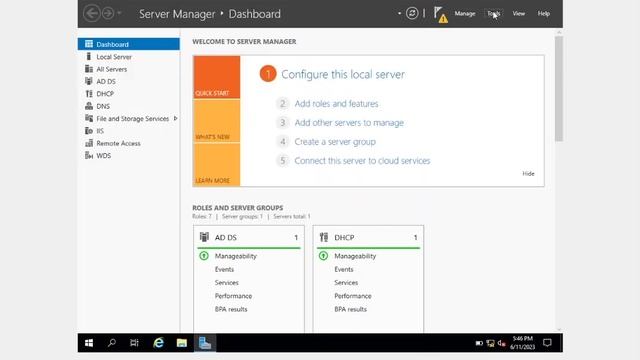Image resolution: width=640 pixels, height=360 pixels.
Task: Click scrollbar down arrow of dashboard
Action: [559, 330]
